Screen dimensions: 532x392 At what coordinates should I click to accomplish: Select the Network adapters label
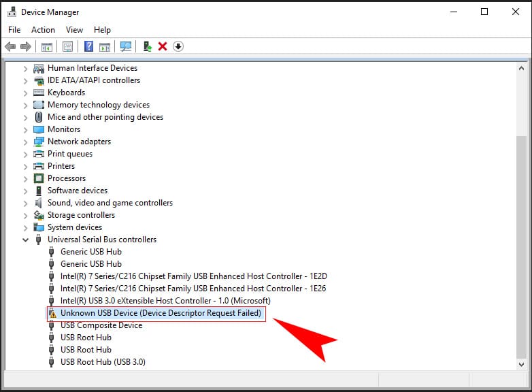pos(79,142)
